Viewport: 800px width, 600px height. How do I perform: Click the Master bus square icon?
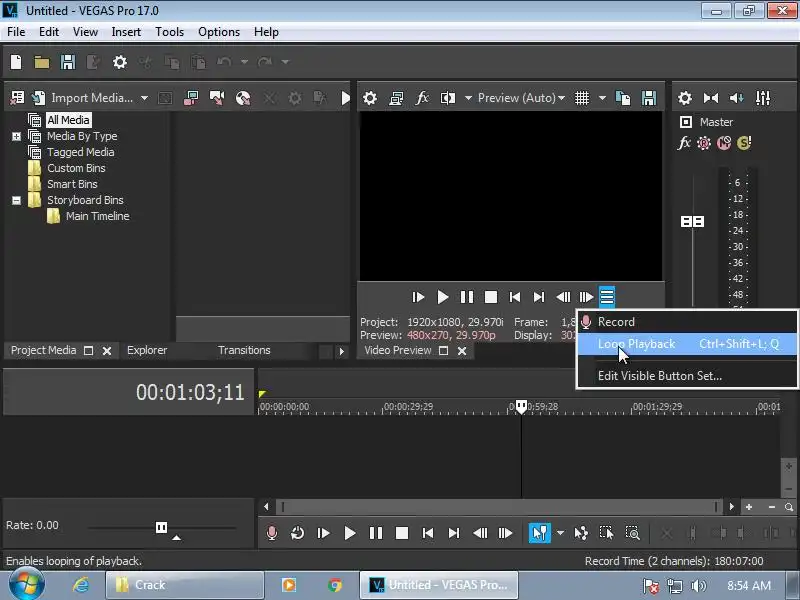[686, 122]
